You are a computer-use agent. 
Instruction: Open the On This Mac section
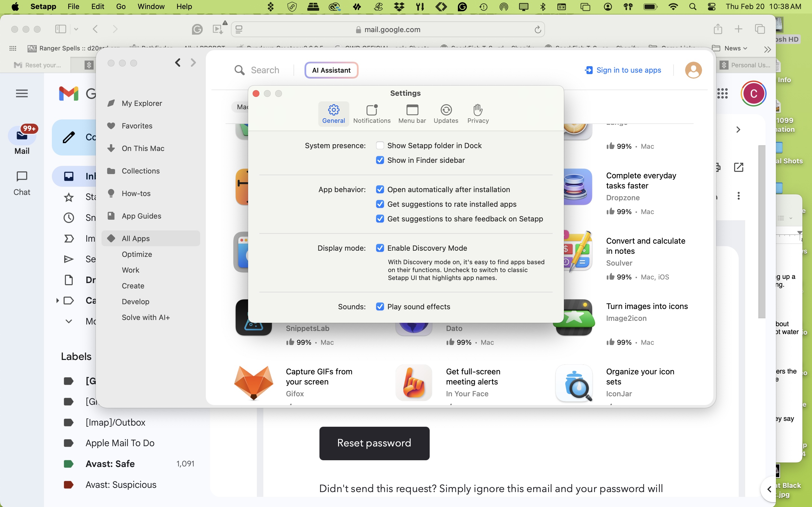143,148
